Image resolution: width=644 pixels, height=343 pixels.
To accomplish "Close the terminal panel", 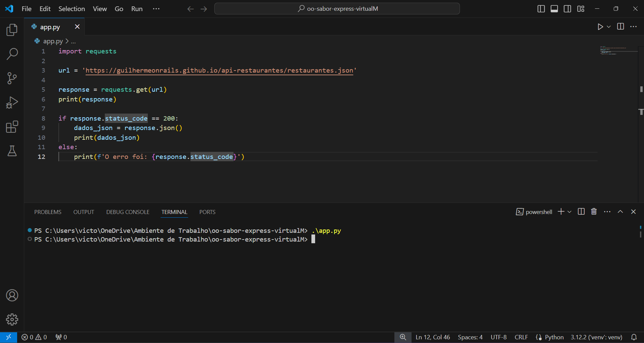I will 634,212.
